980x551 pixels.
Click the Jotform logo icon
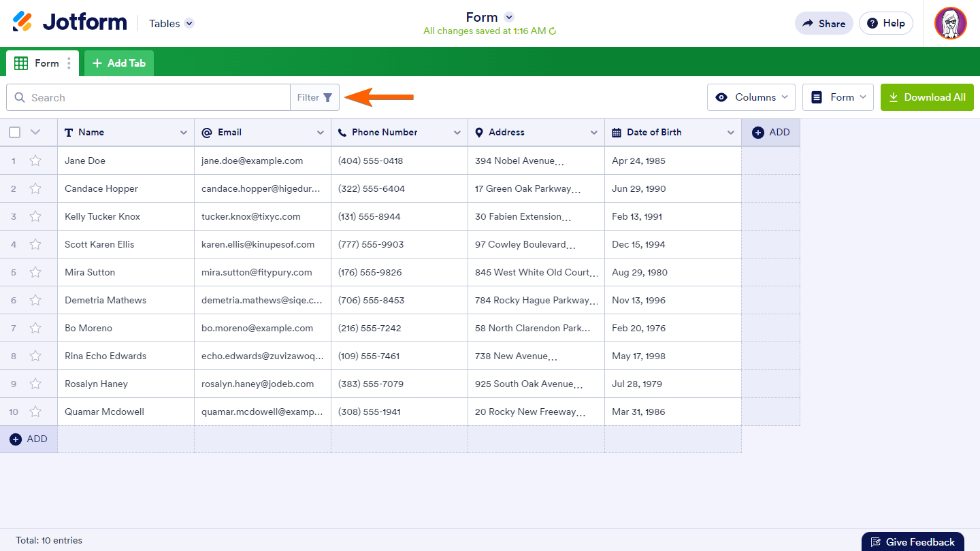(22, 22)
